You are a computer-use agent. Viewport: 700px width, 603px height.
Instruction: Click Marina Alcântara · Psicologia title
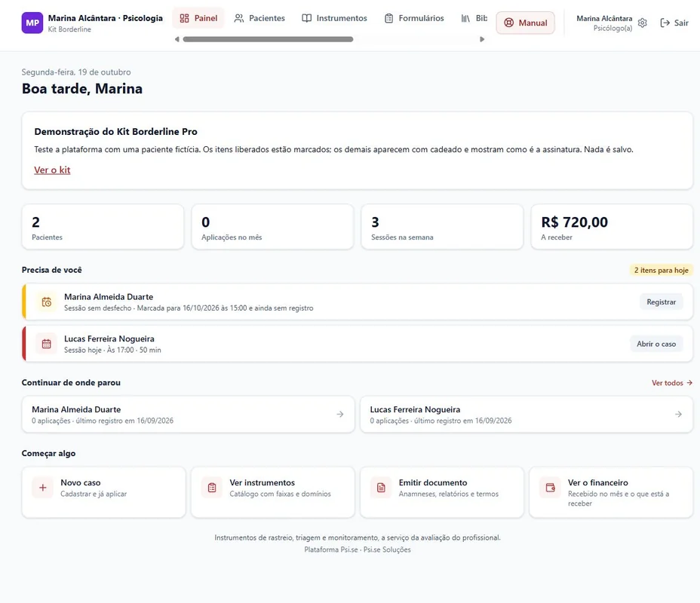(106, 18)
